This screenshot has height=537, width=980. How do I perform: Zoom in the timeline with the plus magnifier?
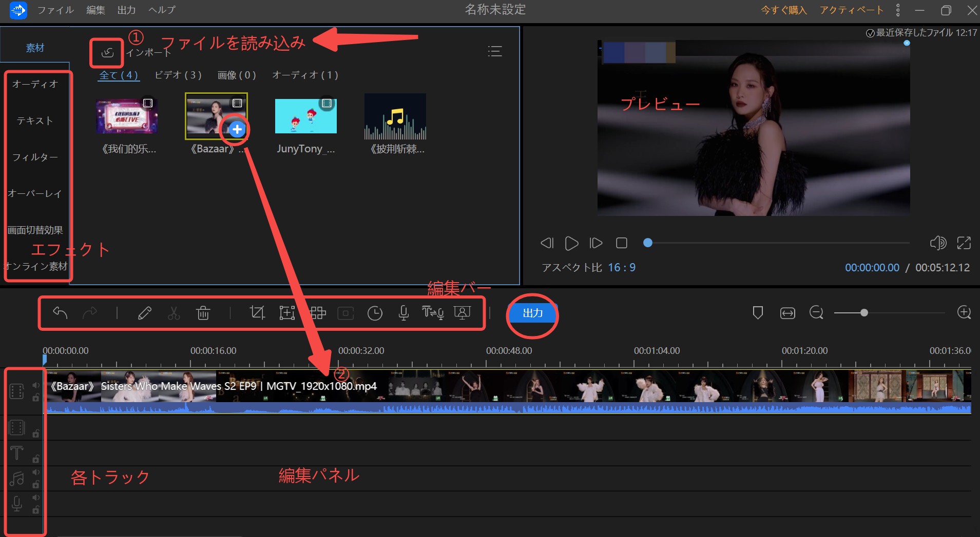coord(964,312)
